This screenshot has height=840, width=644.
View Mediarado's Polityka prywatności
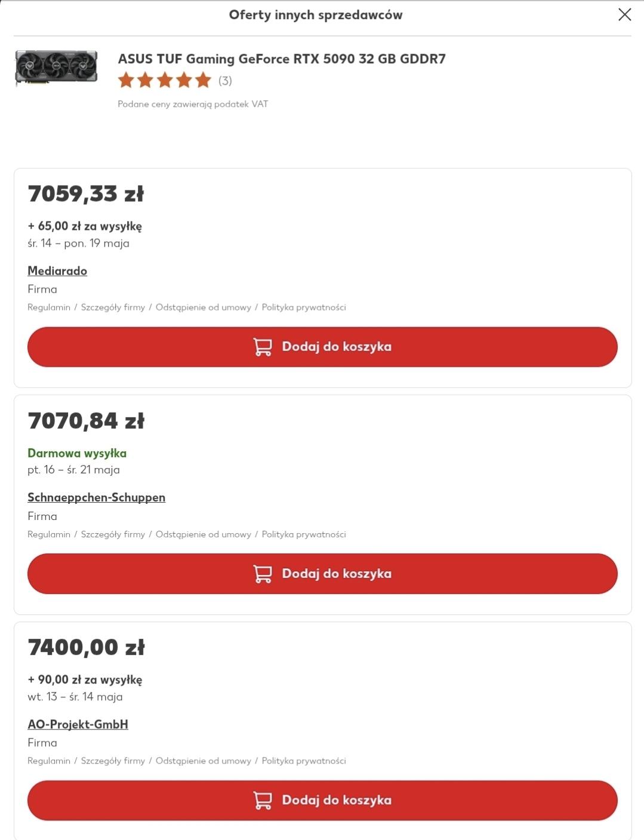[304, 307]
